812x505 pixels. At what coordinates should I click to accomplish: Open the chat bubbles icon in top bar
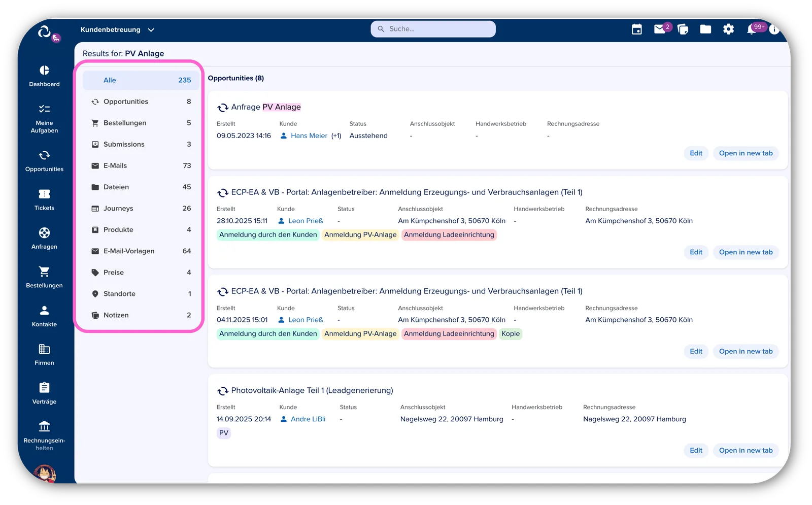683,29
